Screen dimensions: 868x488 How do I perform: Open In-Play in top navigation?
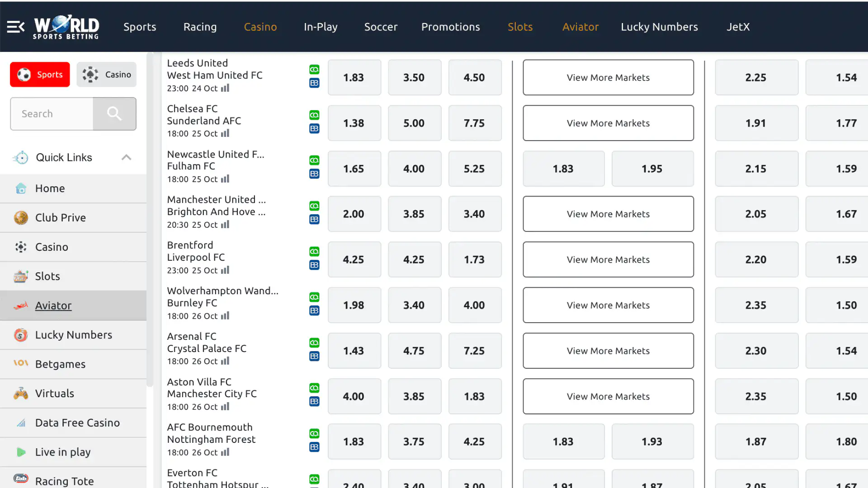tap(321, 27)
